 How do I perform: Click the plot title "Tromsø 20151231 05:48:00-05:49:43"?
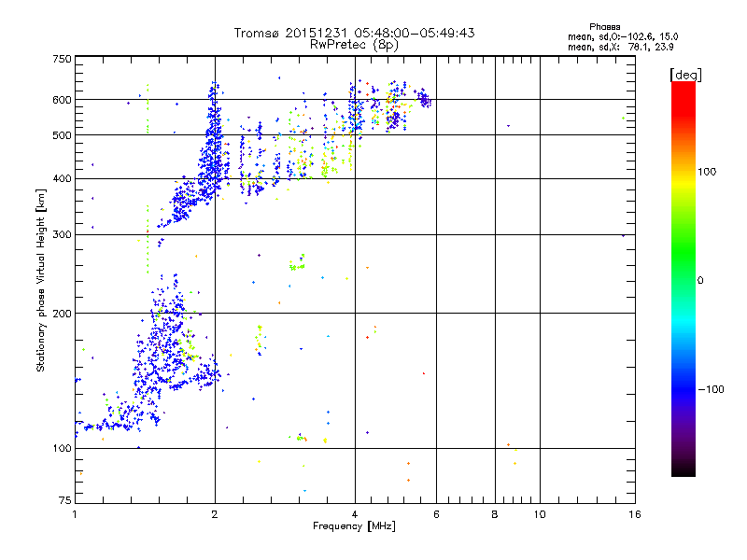354,33
